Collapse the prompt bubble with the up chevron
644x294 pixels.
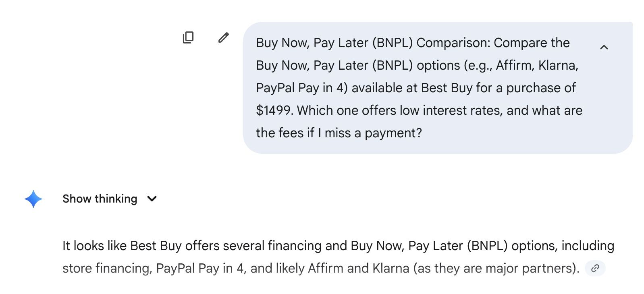(604, 48)
